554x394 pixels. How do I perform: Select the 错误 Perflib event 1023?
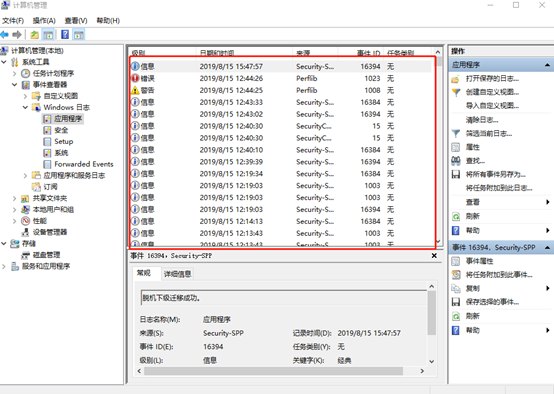point(281,78)
